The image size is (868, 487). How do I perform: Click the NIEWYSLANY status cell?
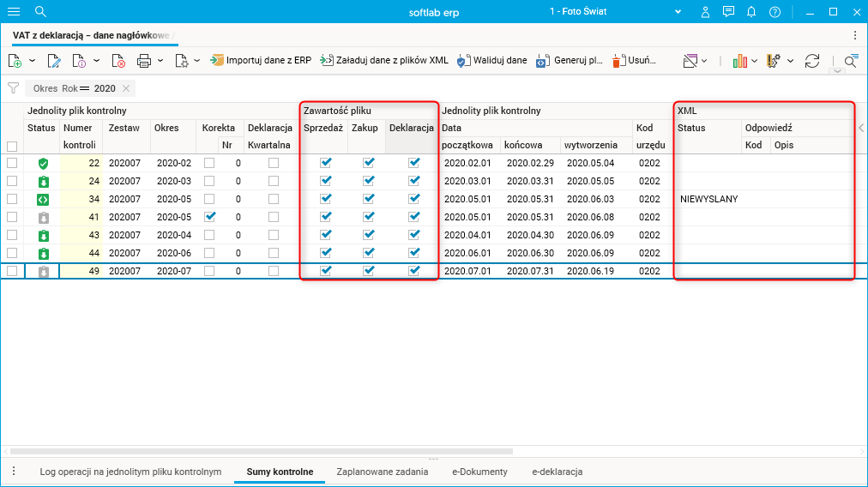click(x=708, y=199)
